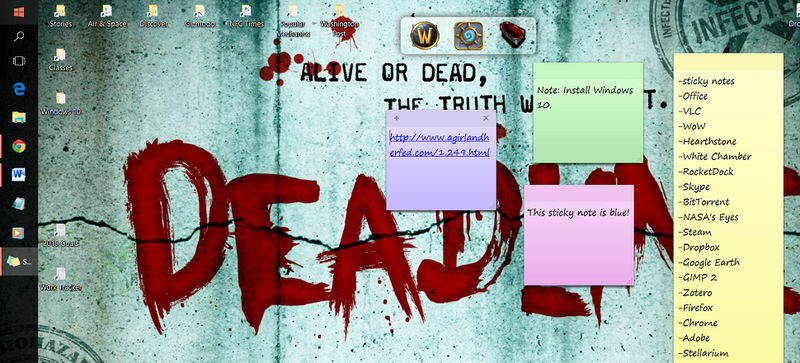Open the Stories desktop folder
This screenshot has height=363, width=800.
[60, 16]
